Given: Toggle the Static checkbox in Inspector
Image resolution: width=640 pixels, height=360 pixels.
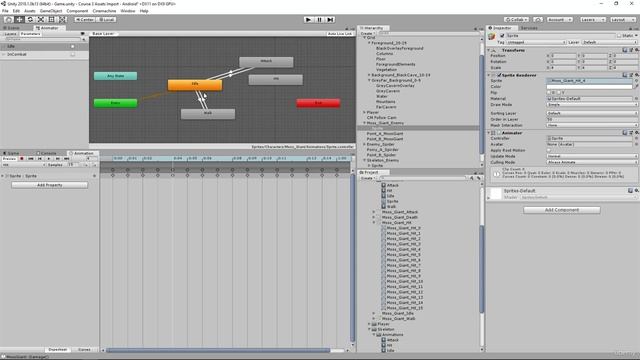Looking at the screenshot, I should [619, 36].
